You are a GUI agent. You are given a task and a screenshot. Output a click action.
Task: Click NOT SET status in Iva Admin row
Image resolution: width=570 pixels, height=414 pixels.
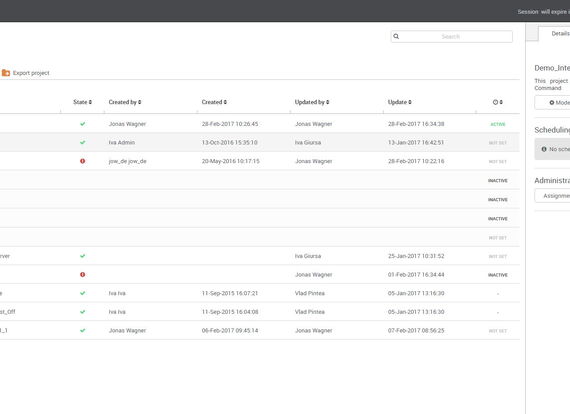(498, 143)
